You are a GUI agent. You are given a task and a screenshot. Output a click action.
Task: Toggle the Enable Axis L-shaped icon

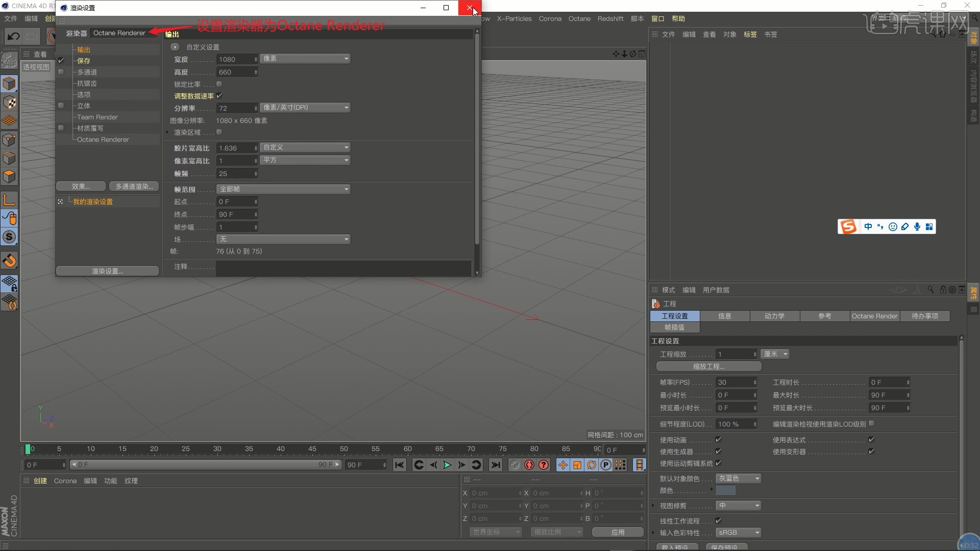9,199
